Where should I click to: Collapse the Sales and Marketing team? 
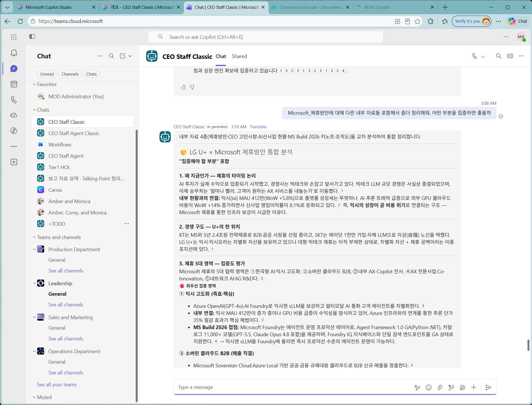pos(34,317)
